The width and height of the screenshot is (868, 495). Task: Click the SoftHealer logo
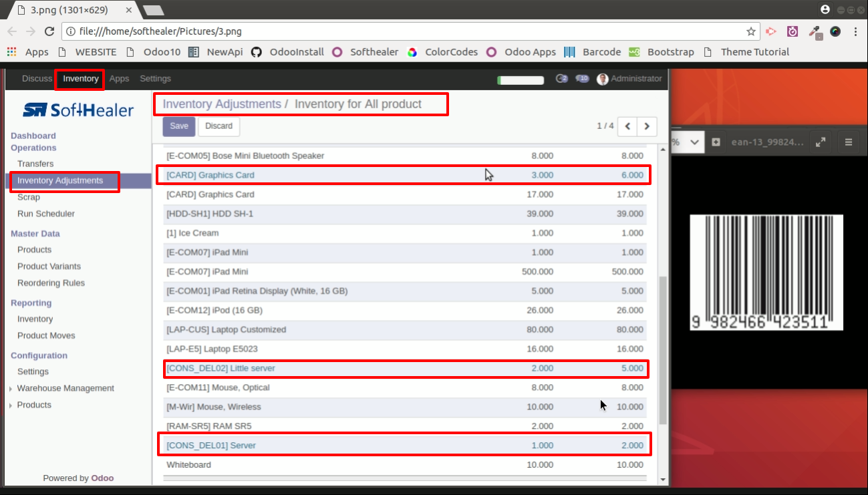click(x=78, y=110)
